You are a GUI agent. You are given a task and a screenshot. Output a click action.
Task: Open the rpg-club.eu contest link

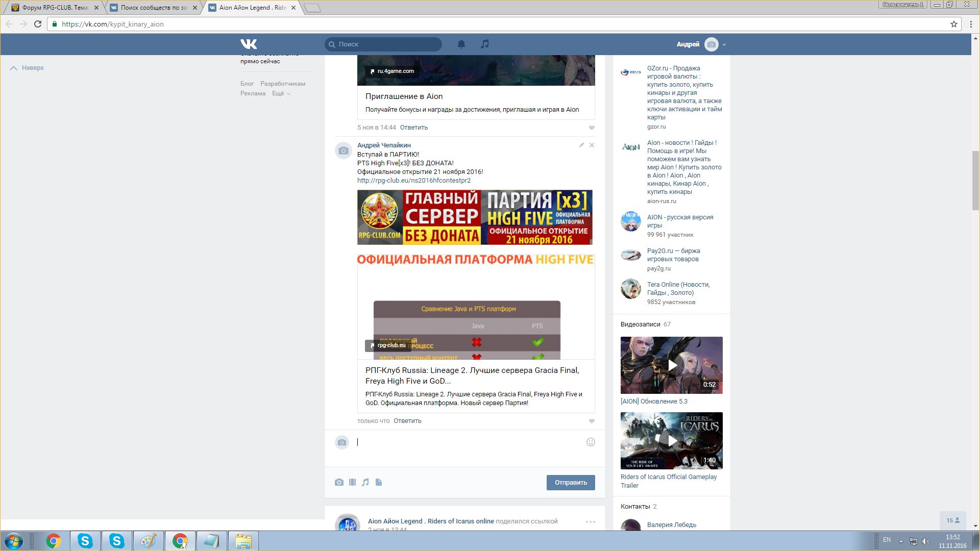pyautogui.click(x=413, y=181)
